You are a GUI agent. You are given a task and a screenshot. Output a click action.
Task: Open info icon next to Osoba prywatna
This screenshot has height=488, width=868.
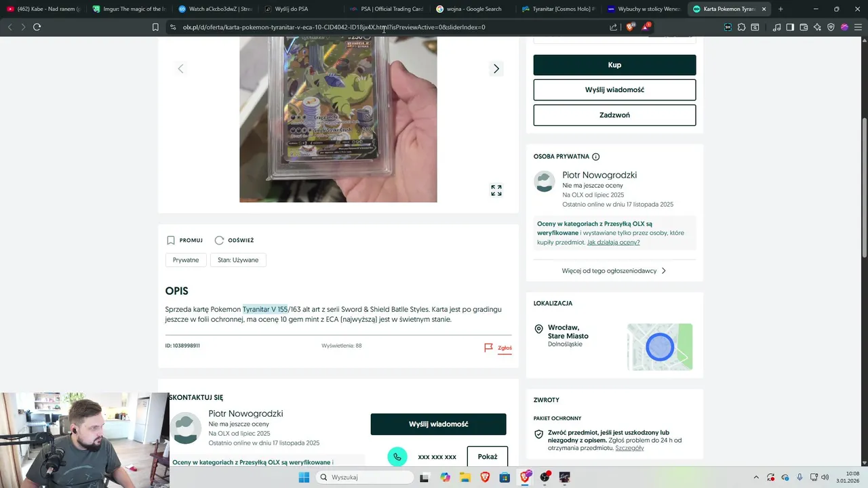click(596, 157)
